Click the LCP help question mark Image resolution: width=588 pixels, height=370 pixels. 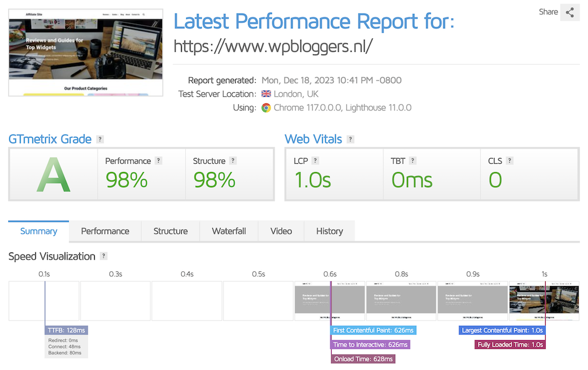pos(315,161)
